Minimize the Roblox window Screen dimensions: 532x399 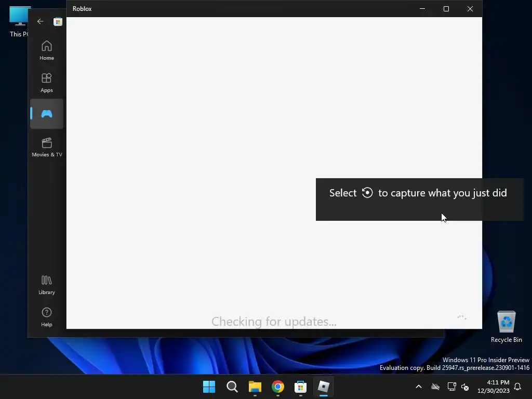[x=422, y=9]
